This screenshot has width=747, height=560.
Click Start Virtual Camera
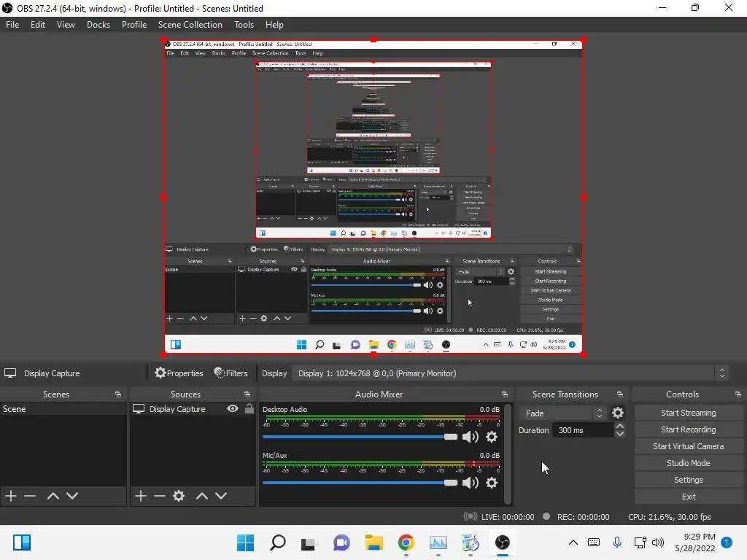point(689,446)
